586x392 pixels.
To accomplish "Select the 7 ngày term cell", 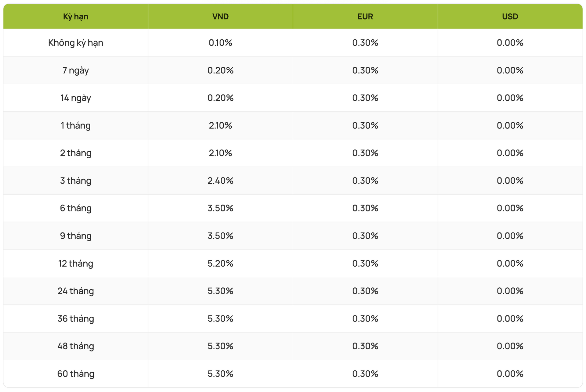I will pyautogui.click(x=75, y=70).
